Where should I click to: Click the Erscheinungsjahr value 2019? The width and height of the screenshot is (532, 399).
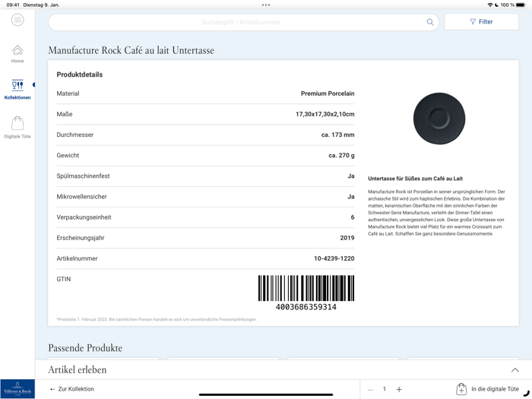coord(347,238)
